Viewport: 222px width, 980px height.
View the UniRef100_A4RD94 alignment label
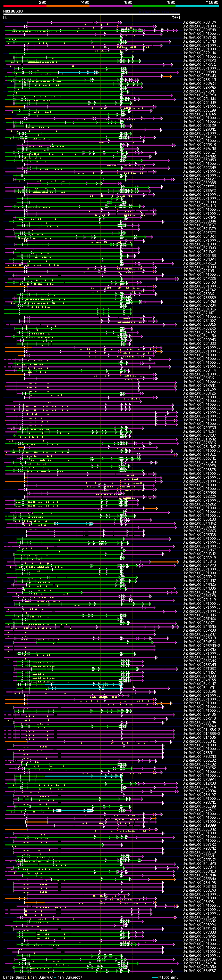pos(199,791)
